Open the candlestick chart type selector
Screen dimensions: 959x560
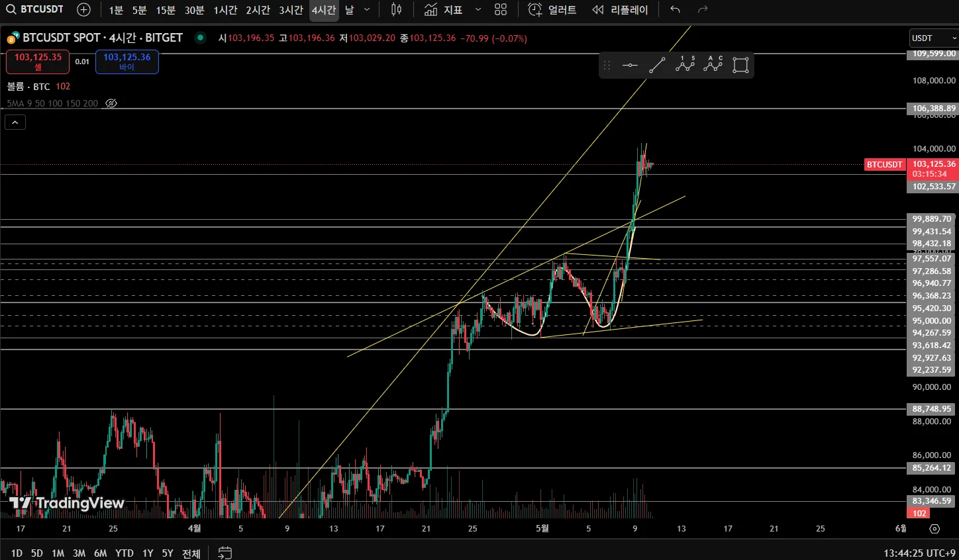point(396,9)
